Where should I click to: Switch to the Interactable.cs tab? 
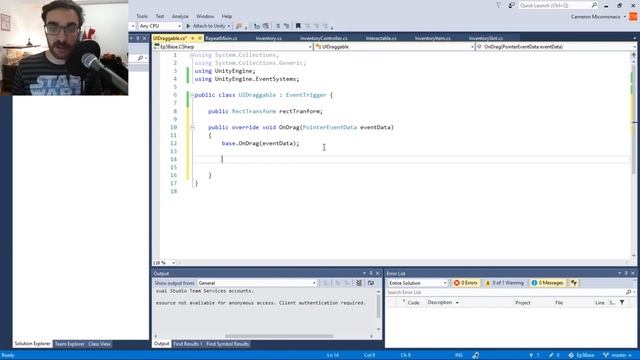tap(381, 38)
